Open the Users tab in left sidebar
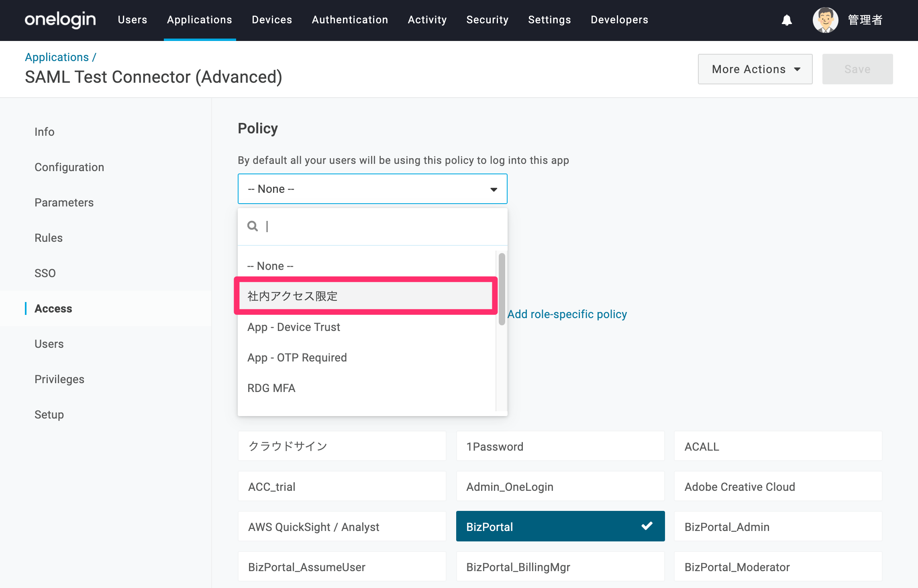Viewport: 918px width, 588px height. [x=49, y=344]
